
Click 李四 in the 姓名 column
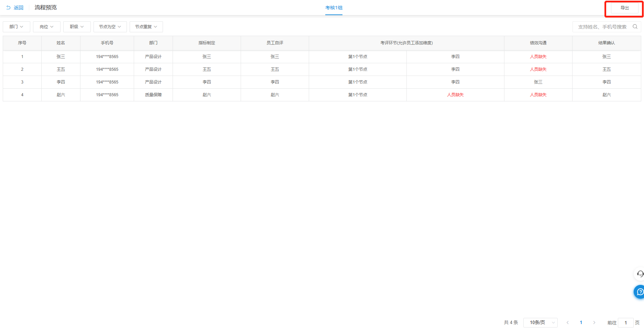[61, 82]
